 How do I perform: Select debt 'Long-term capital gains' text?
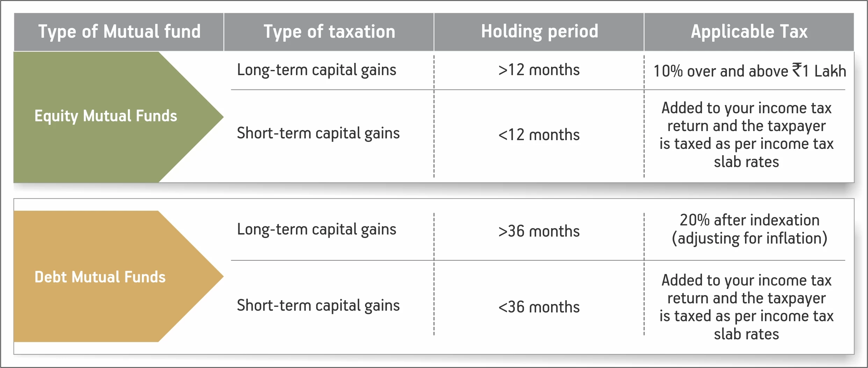click(x=317, y=230)
